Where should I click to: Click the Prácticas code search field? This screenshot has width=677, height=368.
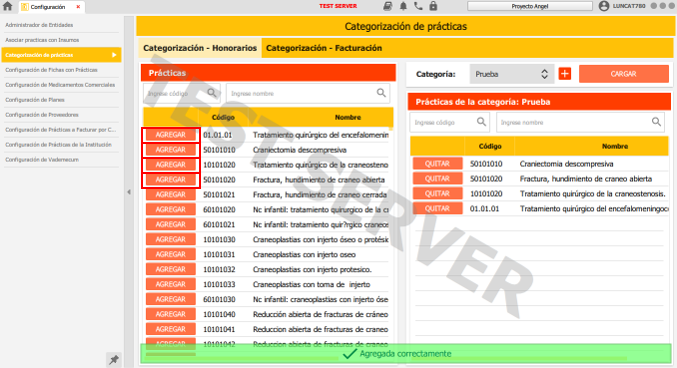tap(182, 93)
